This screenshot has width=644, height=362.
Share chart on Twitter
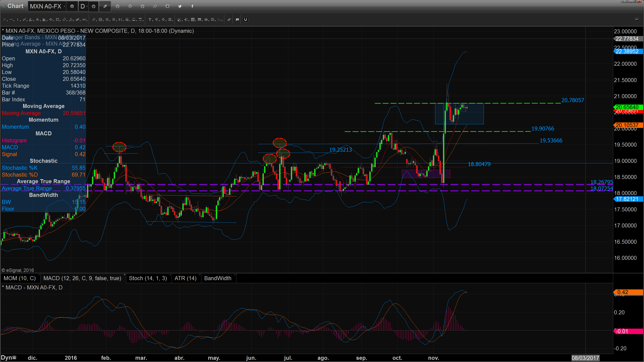180,6
